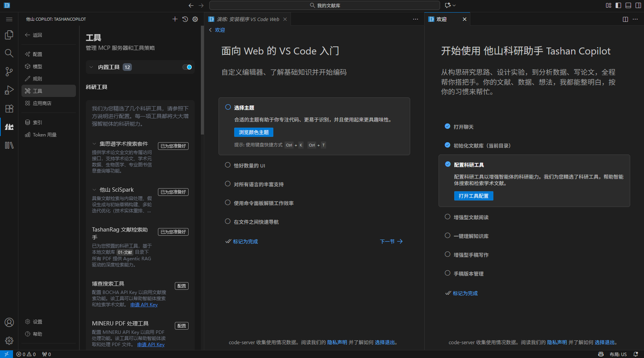Expand the 他山 SciSpark tool entry

point(94,190)
